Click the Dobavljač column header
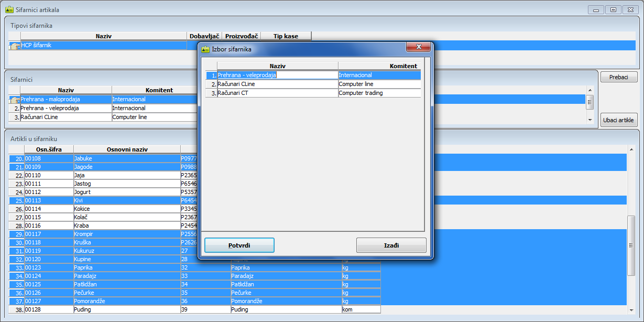 (x=204, y=36)
